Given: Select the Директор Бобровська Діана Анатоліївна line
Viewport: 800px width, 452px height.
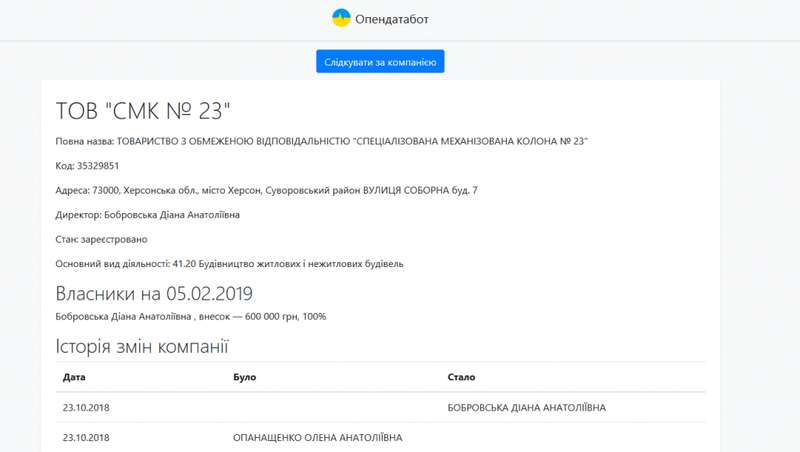Looking at the screenshot, I should [x=147, y=215].
